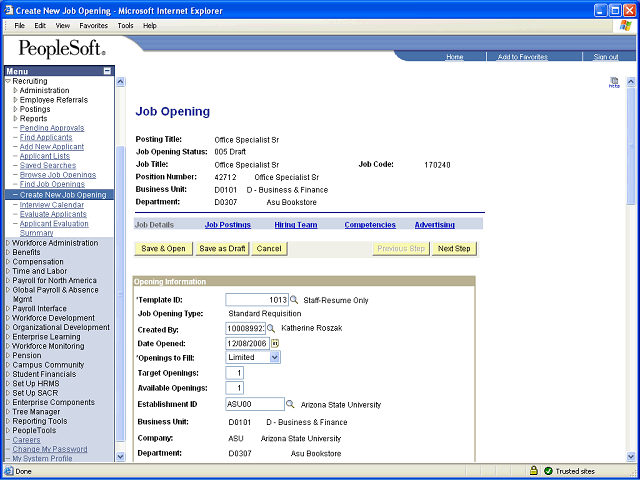Switch to the Hiring Team tab

pos(296,225)
